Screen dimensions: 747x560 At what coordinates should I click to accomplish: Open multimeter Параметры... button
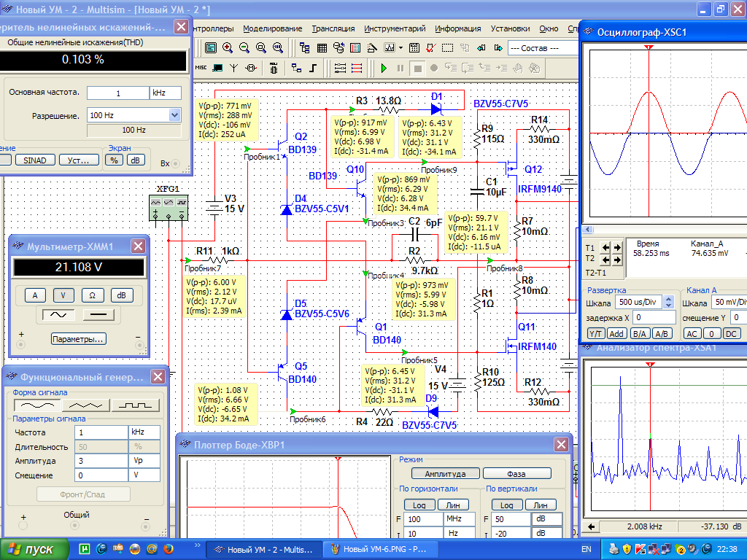click(79, 339)
